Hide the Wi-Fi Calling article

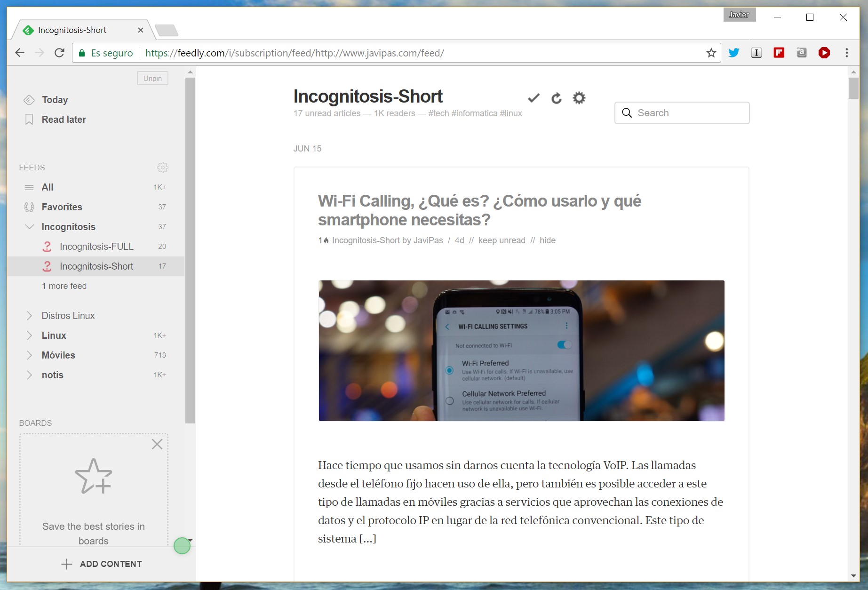coord(547,240)
